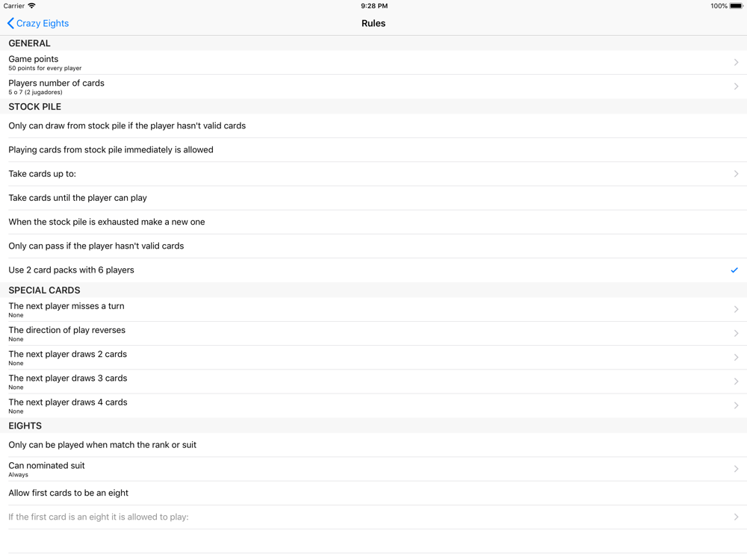
Task: Open The direction of play reverses
Action: pos(373,334)
